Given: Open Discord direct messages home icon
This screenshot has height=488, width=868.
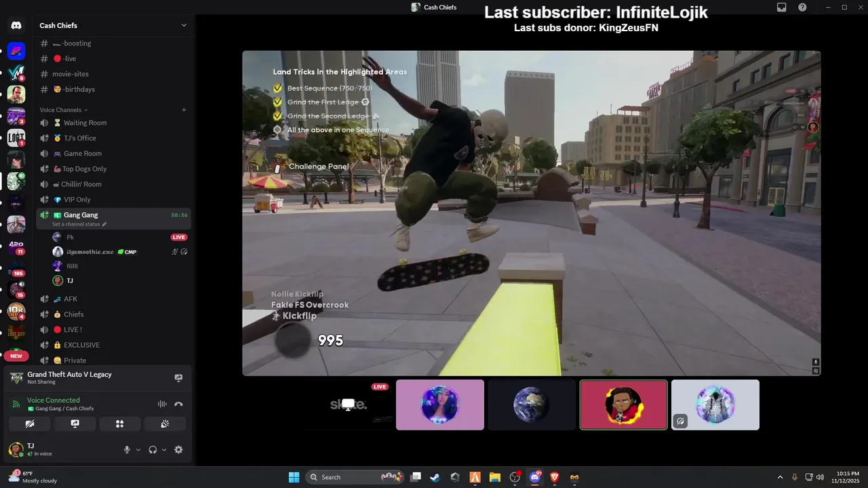Looking at the screenshot, I should point(16,26).
